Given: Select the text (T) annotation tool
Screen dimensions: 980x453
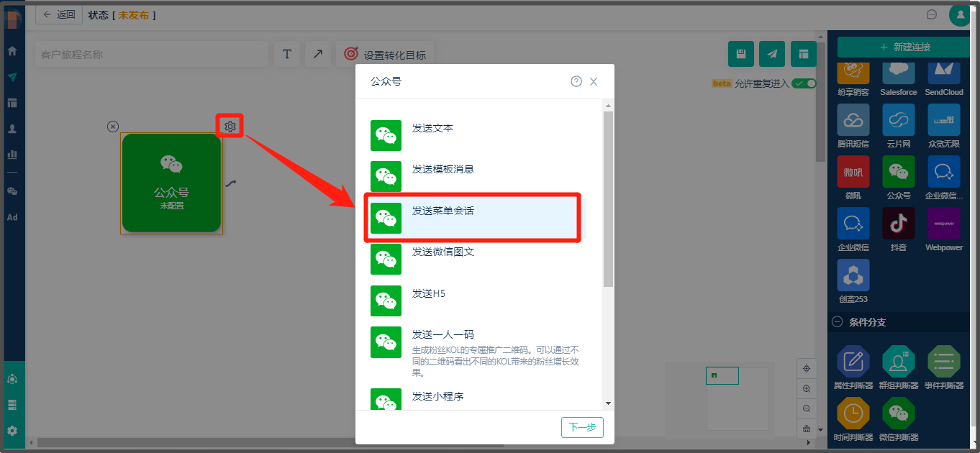Looking at the screenshot, I should 286,54.
